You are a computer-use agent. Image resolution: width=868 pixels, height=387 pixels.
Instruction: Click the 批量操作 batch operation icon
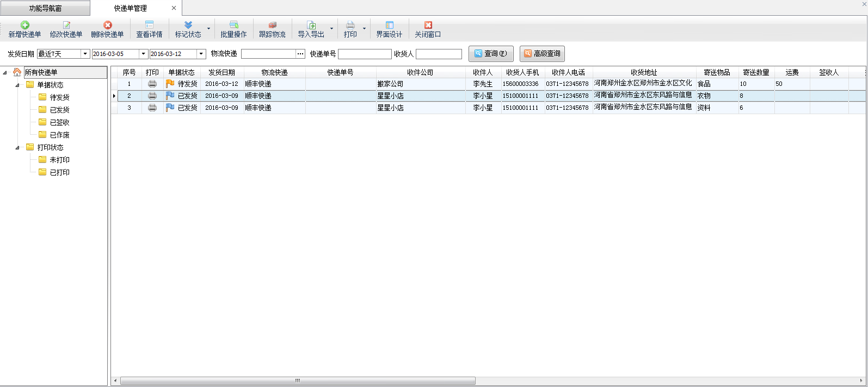[233, 26]
